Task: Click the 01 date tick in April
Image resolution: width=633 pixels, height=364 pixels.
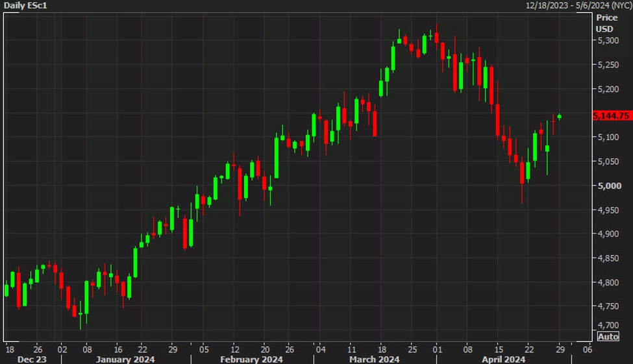Action: click(437, 350)
